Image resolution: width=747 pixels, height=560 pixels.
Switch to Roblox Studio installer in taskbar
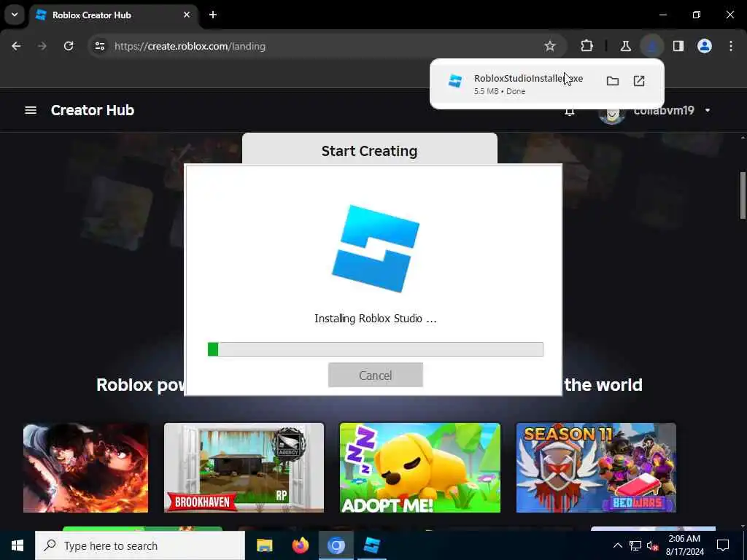[371, 545]
